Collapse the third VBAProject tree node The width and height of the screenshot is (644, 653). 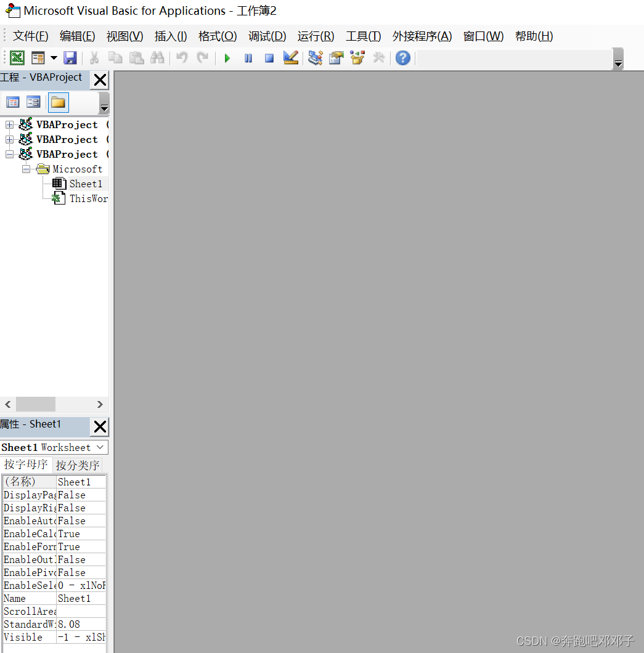(9, 155)
